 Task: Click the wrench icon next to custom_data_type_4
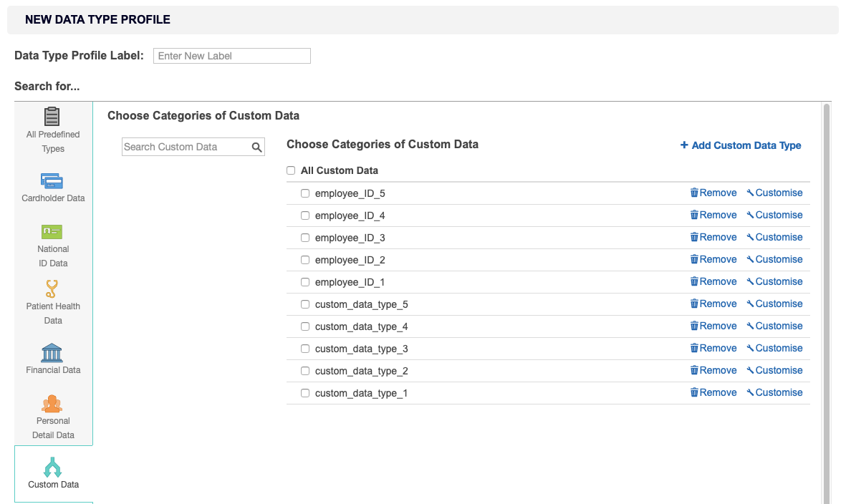point(751,326)
